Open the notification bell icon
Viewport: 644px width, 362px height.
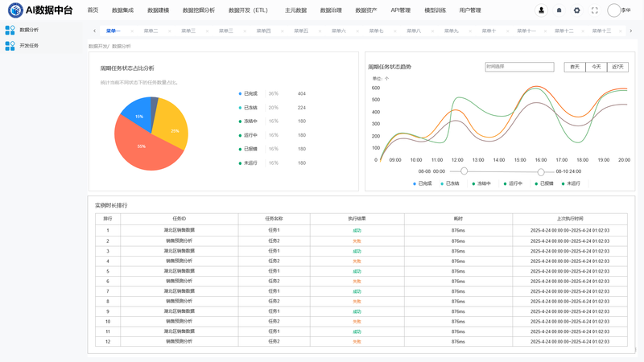click(x=559, y=10)
